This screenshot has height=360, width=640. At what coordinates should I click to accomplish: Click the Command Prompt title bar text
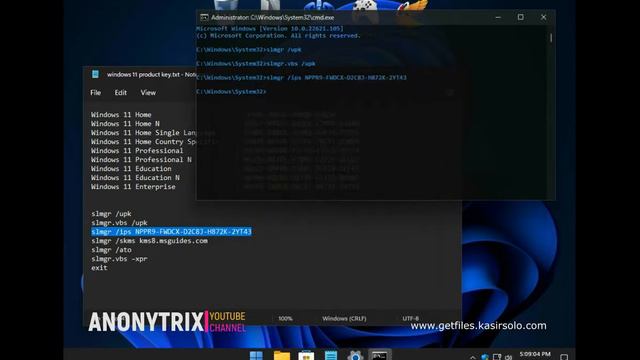coord(273,18)
